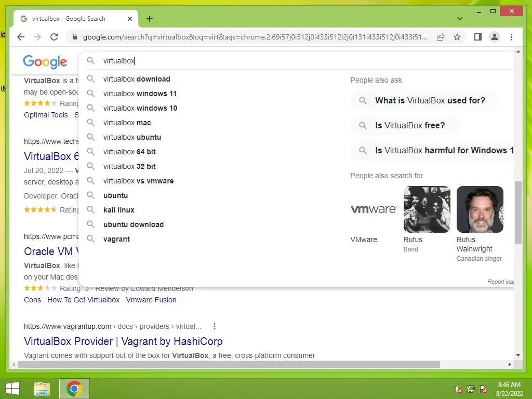The width and height of the screenshot is (532, 399).
Task: Choose suggestion kali linux
Action: click(119, 210)
